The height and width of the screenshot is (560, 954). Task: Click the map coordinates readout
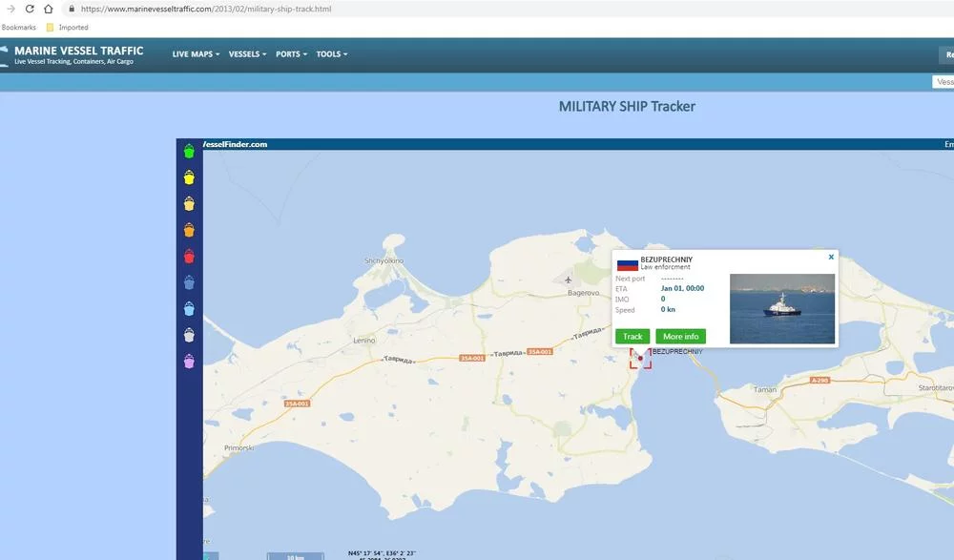(383, 554)
